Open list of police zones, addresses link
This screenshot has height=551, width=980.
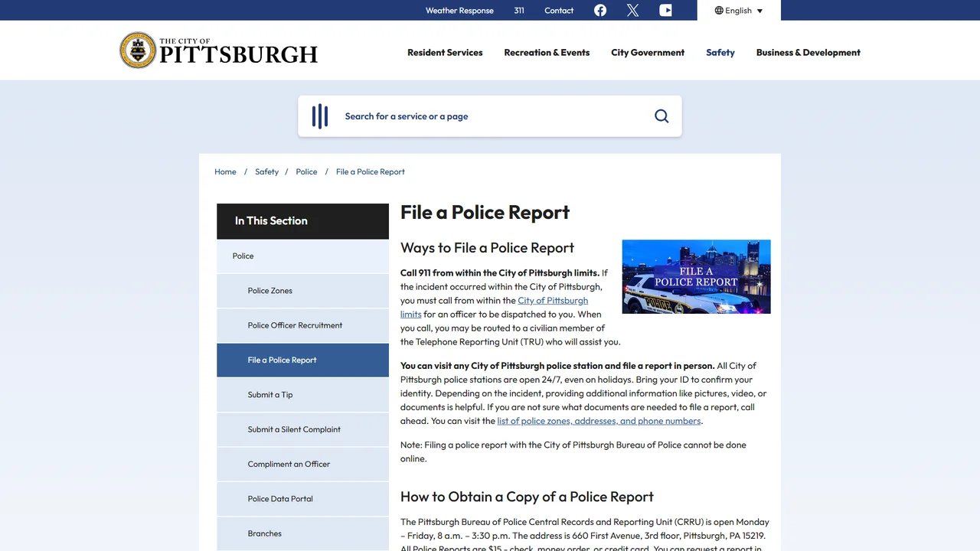(599, 421)
